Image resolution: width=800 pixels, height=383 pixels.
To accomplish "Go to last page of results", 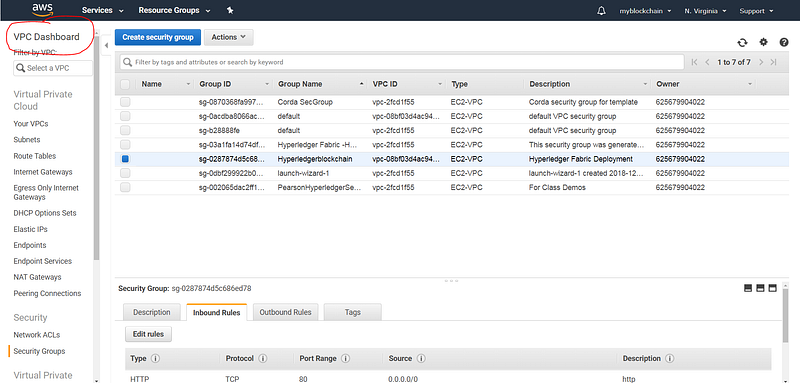I will click(773, 62).
